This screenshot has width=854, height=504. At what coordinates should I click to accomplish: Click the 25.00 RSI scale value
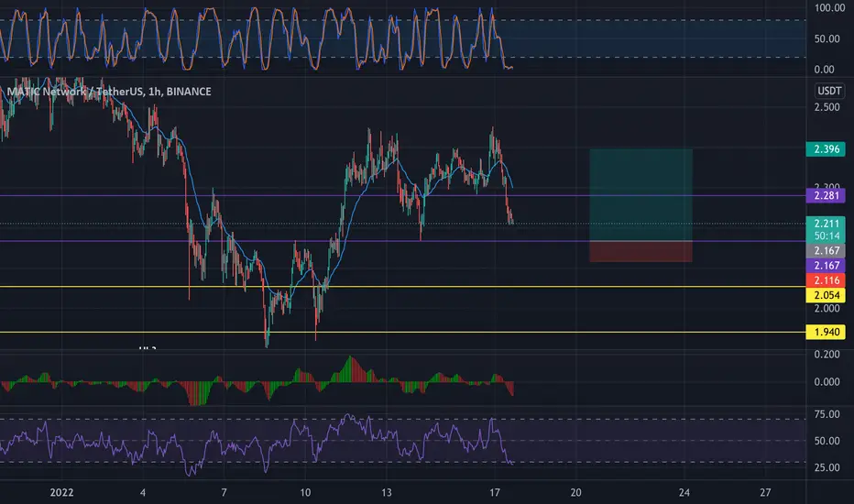click(x=827, y=467)
